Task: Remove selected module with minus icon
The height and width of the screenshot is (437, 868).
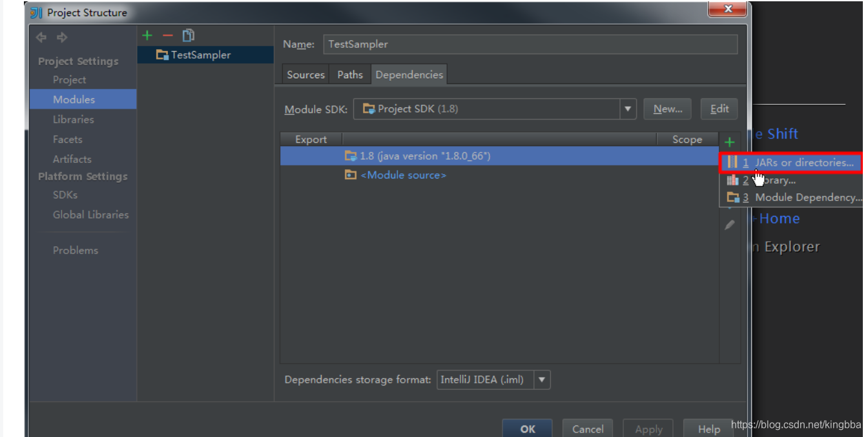Action: tap(168, 36)
